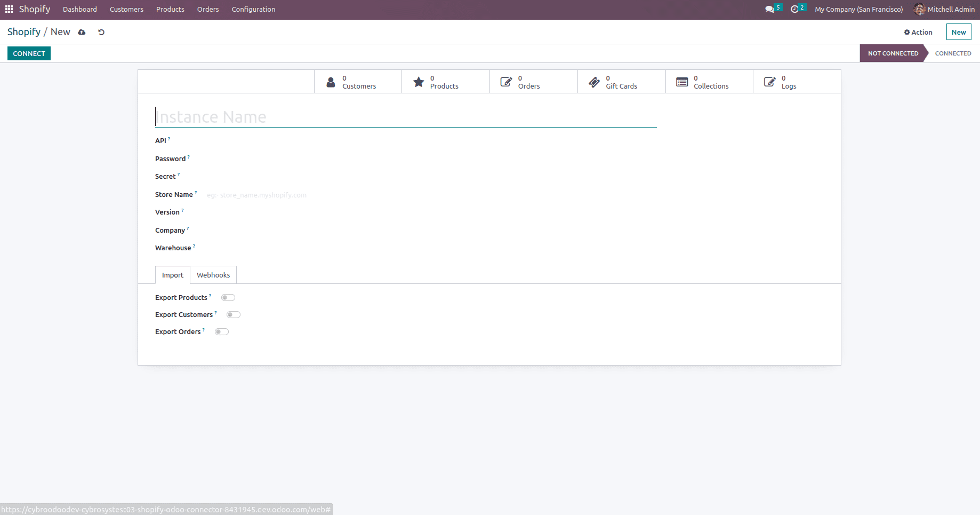This screenshot has height=515, width=980.
Task: Click the save manually cloud icon
Action: (82, 32)
